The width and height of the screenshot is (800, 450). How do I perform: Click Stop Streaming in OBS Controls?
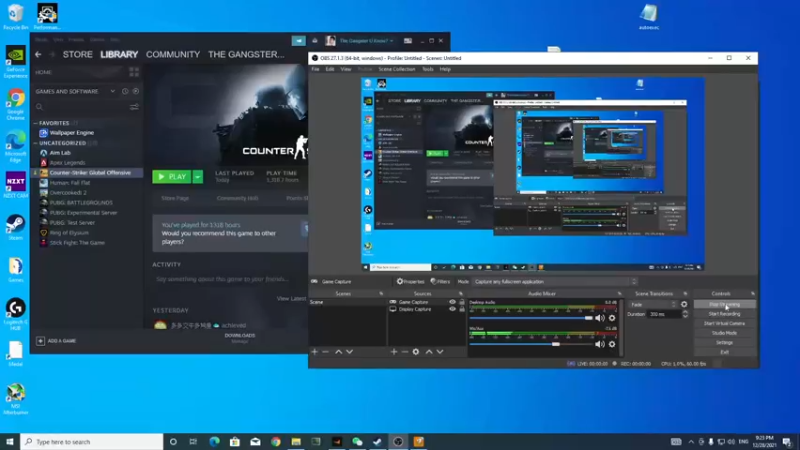[724, 304]
